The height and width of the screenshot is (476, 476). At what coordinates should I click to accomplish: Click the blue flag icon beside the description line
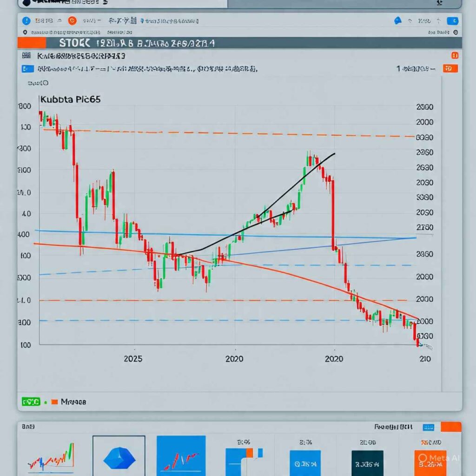tap(27, 69)
